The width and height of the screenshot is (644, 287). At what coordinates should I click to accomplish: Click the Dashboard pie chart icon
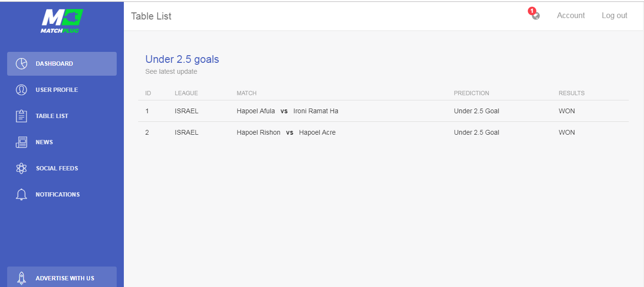coord(21,64)
